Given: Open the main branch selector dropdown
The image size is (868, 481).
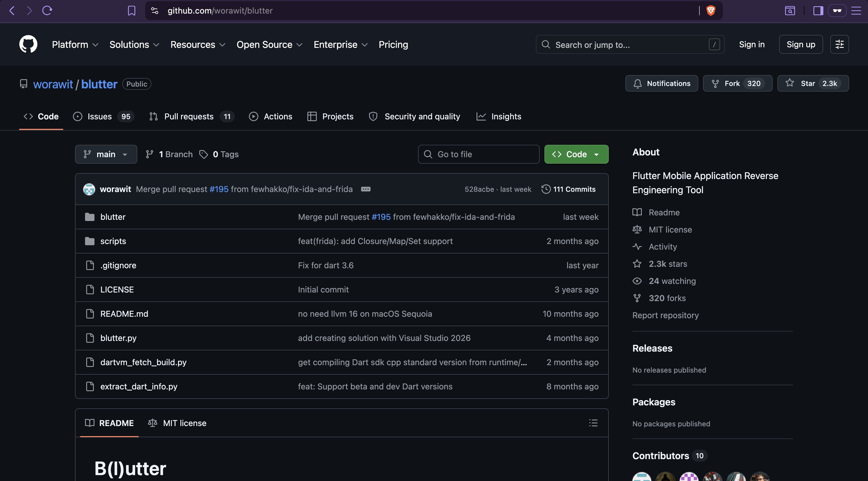Looking at the screenshot, I should click(x=106, y=154).
